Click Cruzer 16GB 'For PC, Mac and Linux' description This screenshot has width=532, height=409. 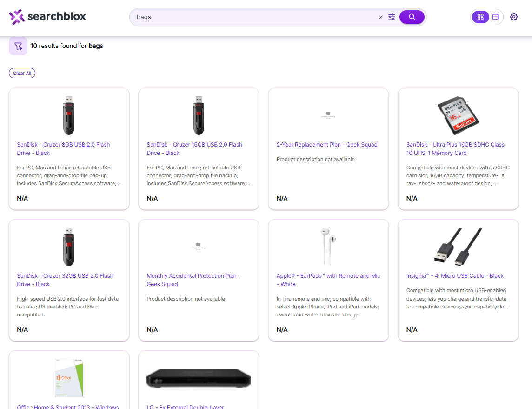(199, 175)
